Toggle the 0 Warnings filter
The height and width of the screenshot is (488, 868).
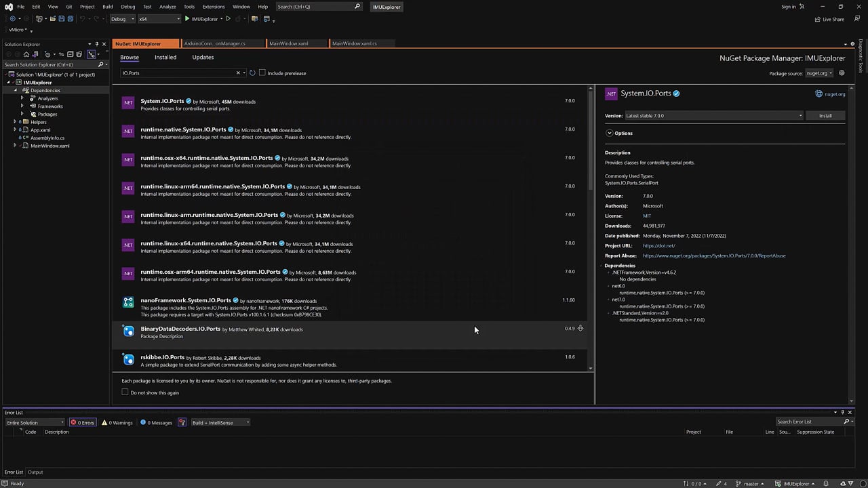pos(117,422)
